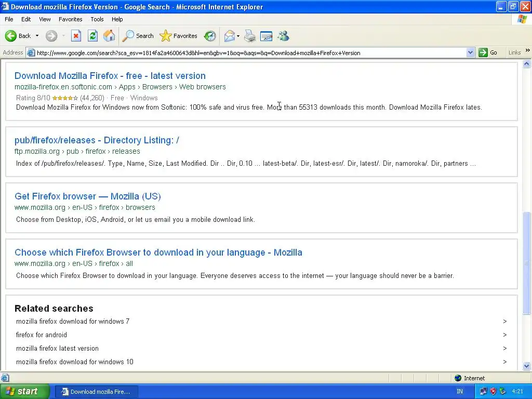Show the History clock icon
Screen dimensions: 532x399
pos(210,36)
